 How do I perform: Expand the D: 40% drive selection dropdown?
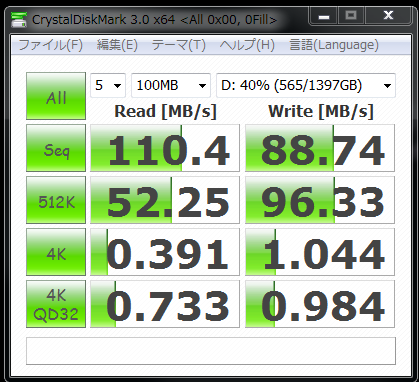pos(306,86)
